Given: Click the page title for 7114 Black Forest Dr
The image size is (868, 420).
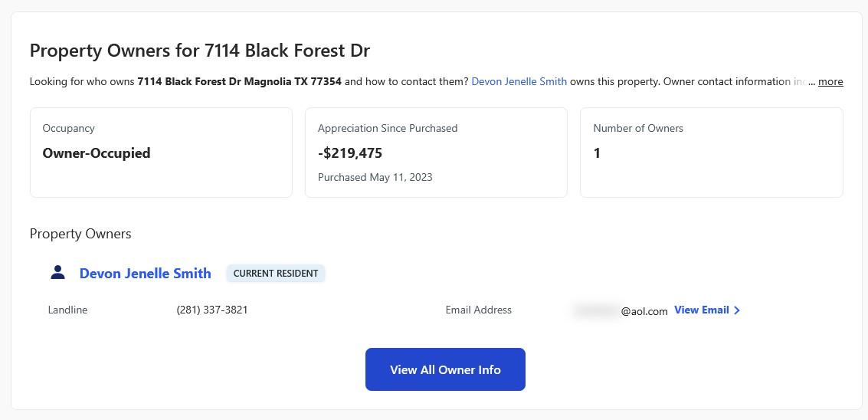Looking at the screenshot, I should [200, 51].
